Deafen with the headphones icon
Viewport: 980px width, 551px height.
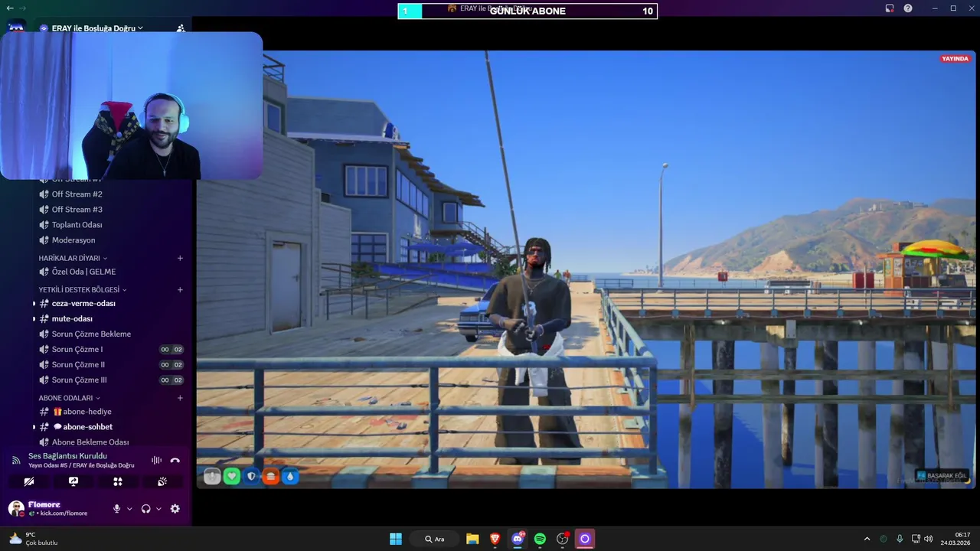pos(145,508)
